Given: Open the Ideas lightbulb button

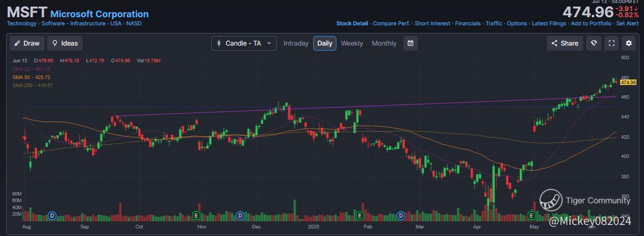Looking at the screenshot, I should pyautogui.click(x=65, y=43).
